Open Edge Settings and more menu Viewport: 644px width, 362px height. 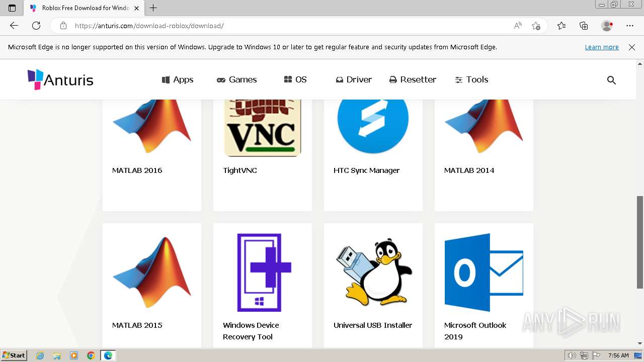click(630, 26)
